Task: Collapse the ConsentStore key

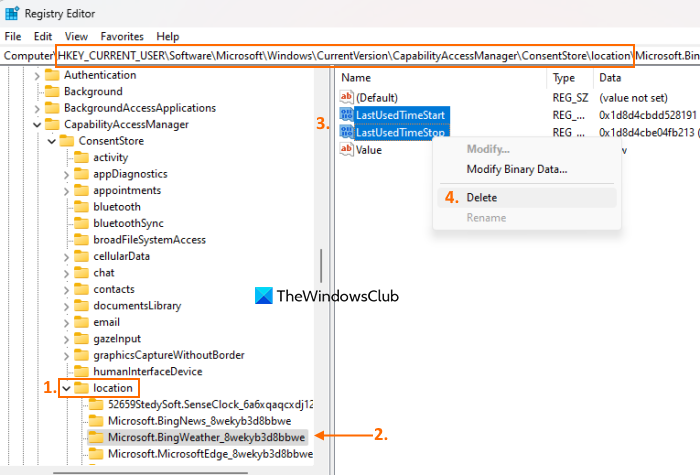Action: [x=52, y=142]
